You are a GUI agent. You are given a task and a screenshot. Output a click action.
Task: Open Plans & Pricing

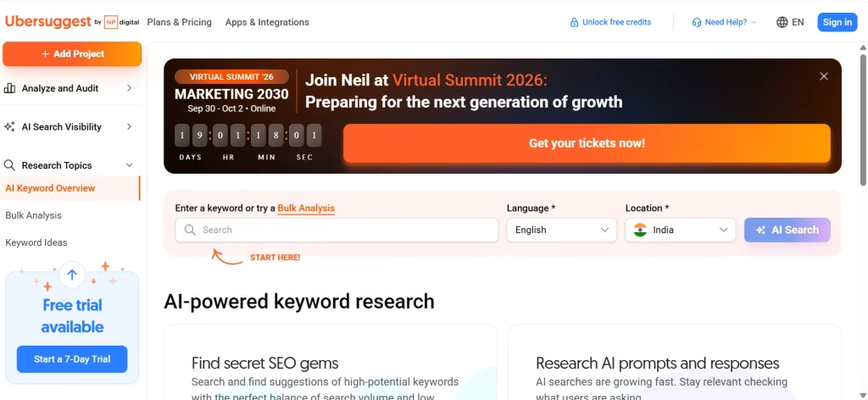click(180, 22)
